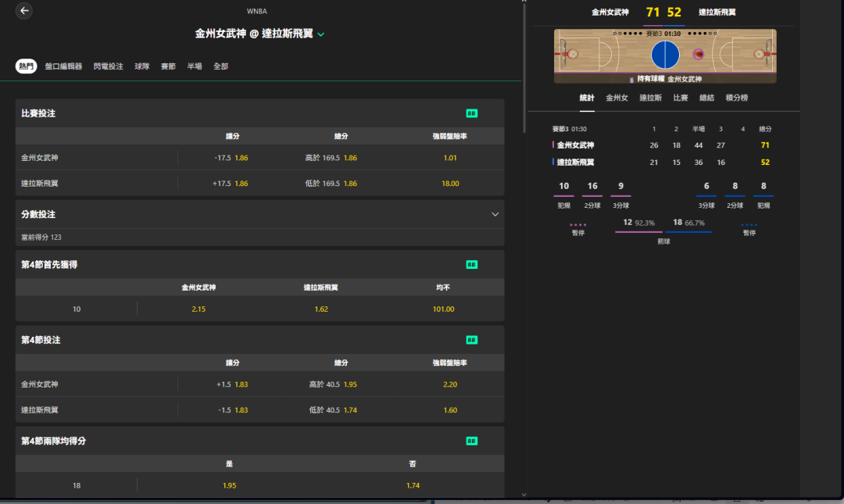Pick 金州女武神 moneyline at 1.01
Viewport: 844px width, 504px height.
pos(450,158)
